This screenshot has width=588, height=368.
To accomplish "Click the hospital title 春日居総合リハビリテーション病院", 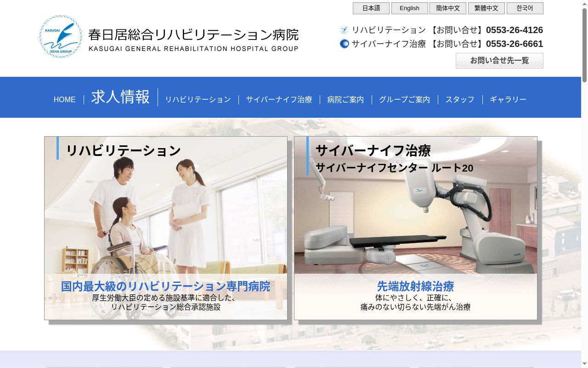I will (193, 35).
